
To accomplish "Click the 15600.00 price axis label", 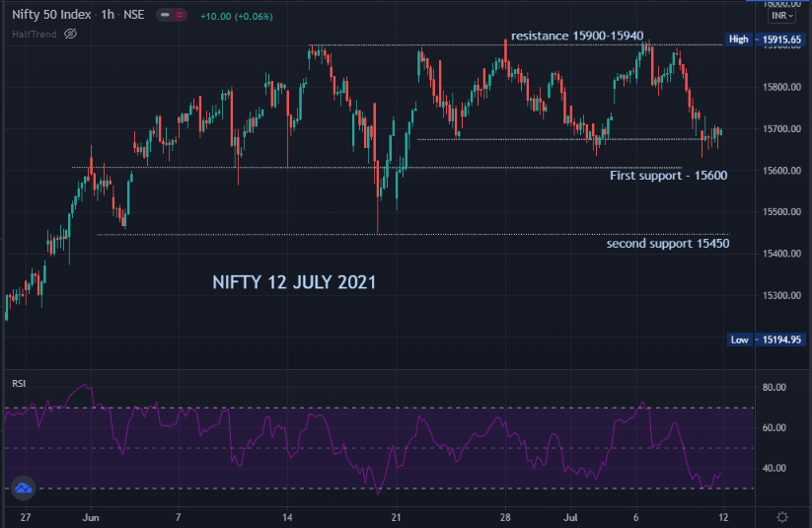I will 781,171.
